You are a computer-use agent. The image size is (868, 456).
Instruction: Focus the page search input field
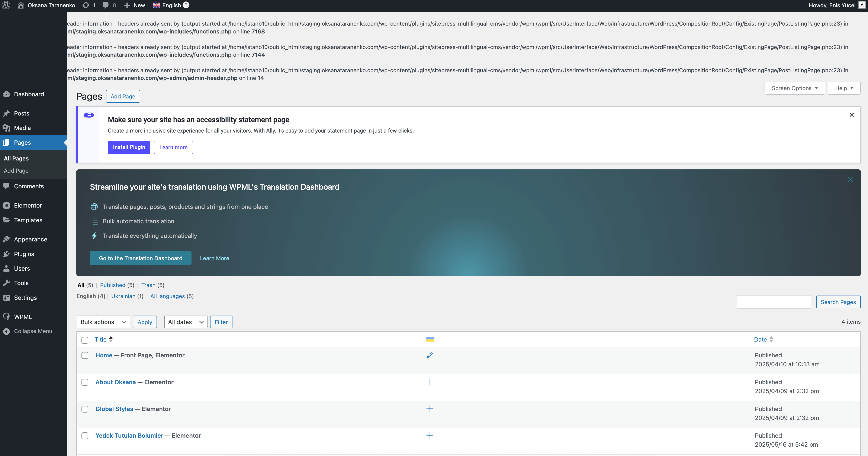point(774,302)
